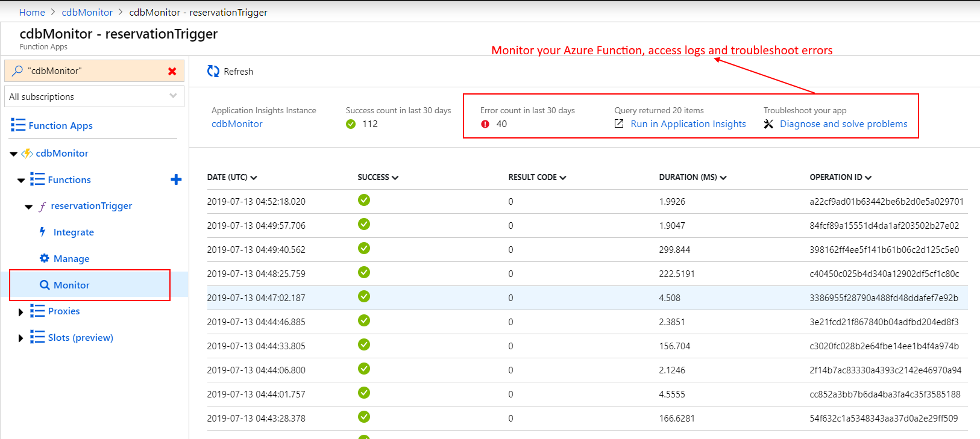Sort by OPERATION ID column header
This screenshot has width=980, height=439.
pos(840,178)
